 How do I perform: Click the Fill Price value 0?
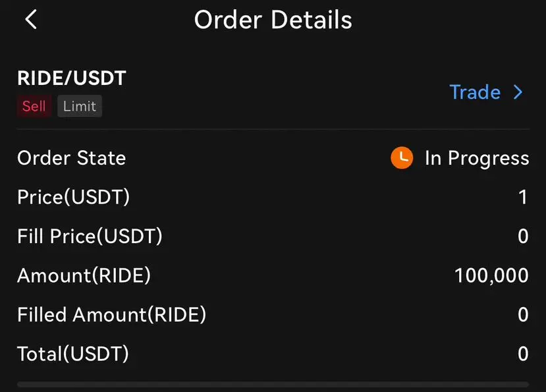click(523, 236)
